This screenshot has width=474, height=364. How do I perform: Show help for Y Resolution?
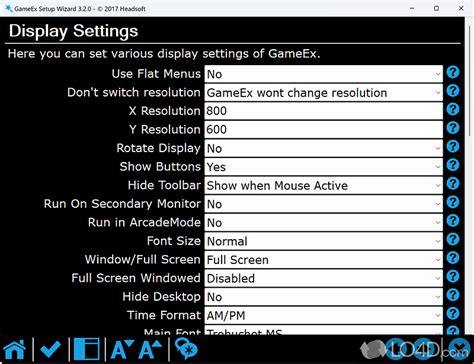pyautogui.click(x=453, y=128)
